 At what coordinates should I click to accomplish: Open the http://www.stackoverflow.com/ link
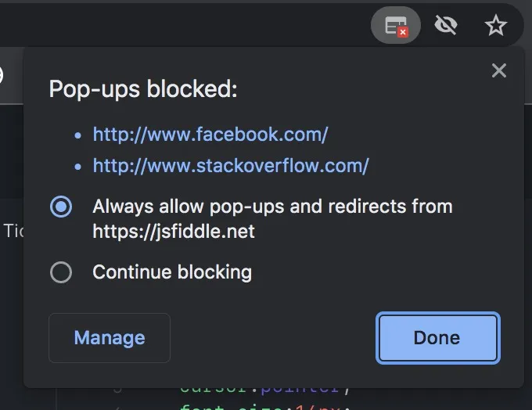pyautogui.click(x=231, y=166)
